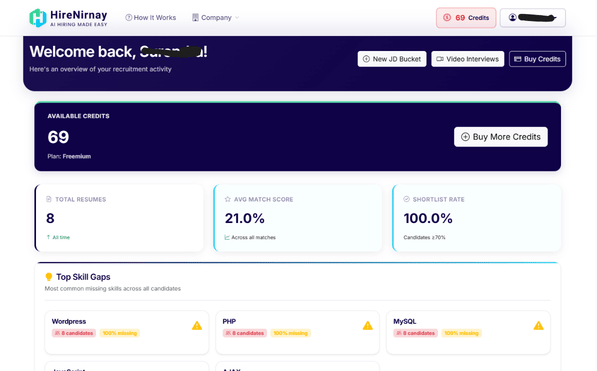Open Video Interviews
The height and width of the screenshot is (371, 597).
tap(468, 59)
